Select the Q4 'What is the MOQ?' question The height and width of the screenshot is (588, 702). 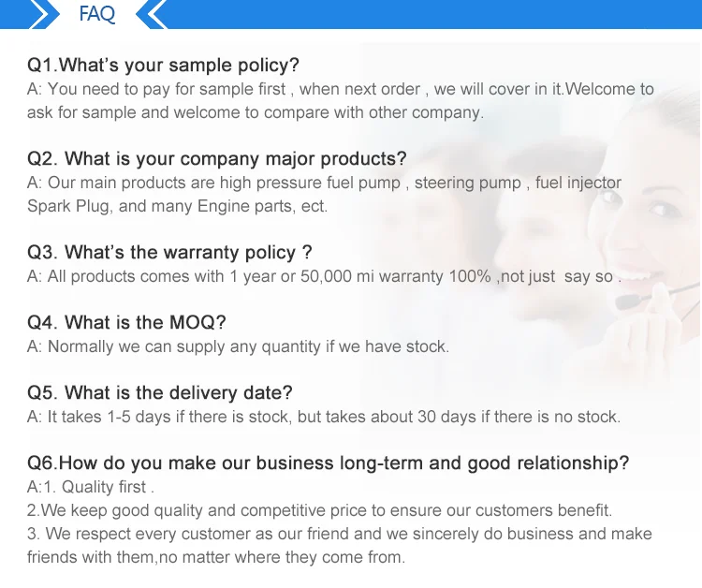126,322
